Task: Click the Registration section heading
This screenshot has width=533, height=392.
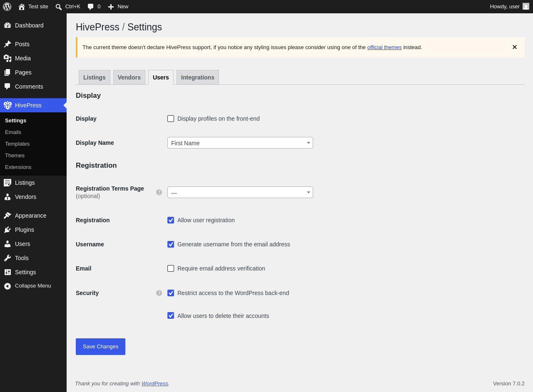Action: [96, 166]
